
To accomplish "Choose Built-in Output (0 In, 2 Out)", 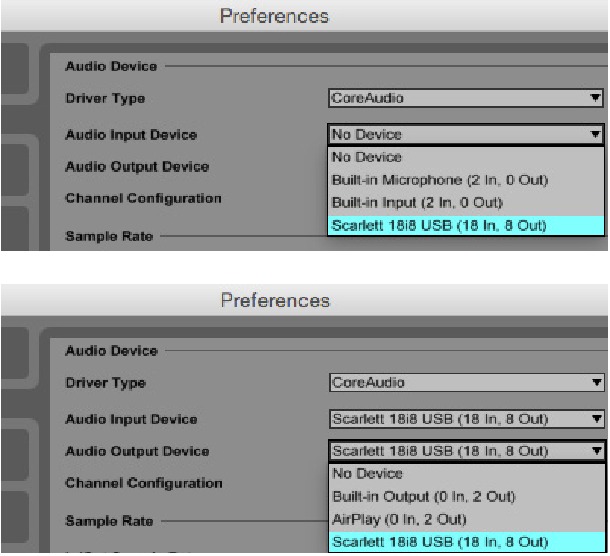I will pyautogui.click(x=466, y=496).
